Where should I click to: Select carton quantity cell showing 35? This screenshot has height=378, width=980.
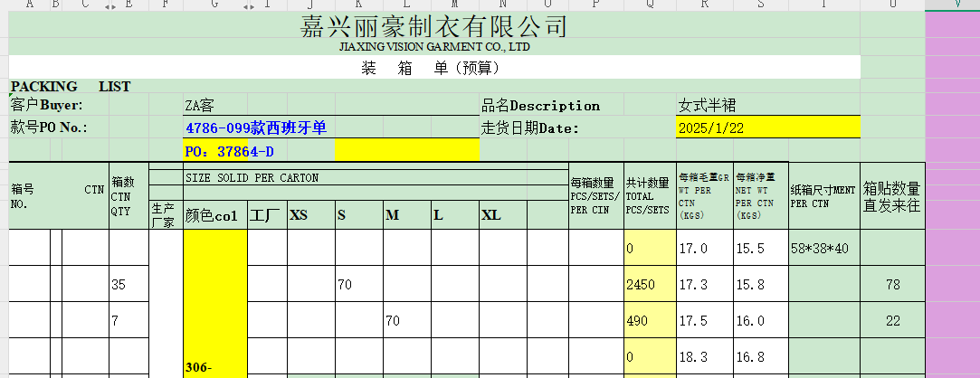coord(128,285)
